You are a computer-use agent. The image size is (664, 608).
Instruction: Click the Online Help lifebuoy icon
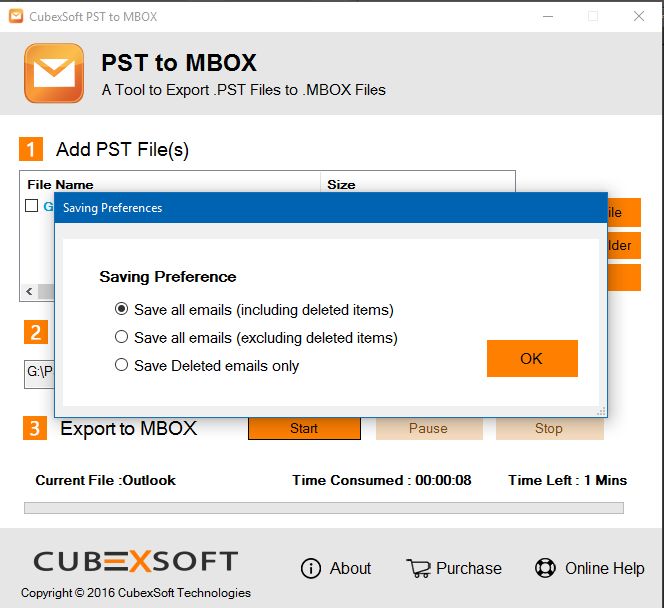[x=545, y=568]
